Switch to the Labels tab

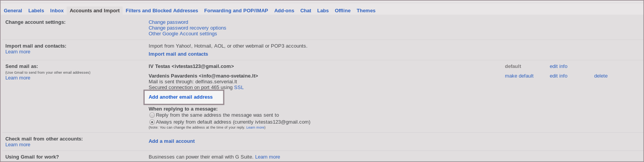(x=36, y=11)
